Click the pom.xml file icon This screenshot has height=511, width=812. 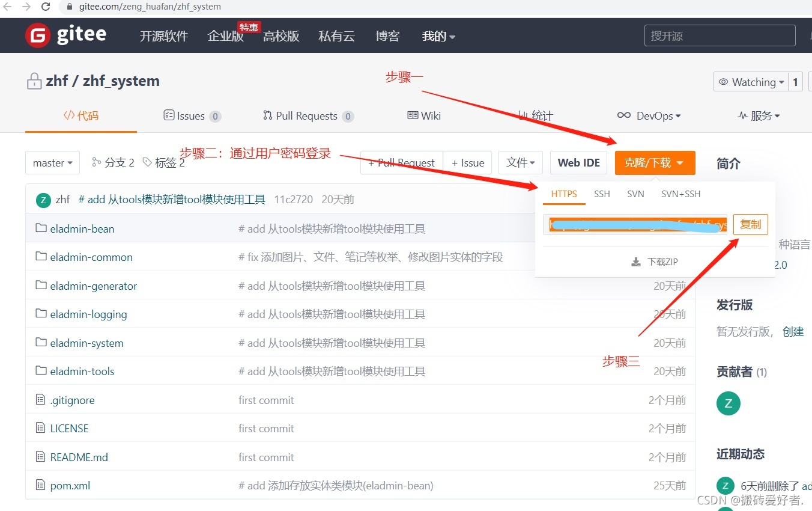(40, 485)
